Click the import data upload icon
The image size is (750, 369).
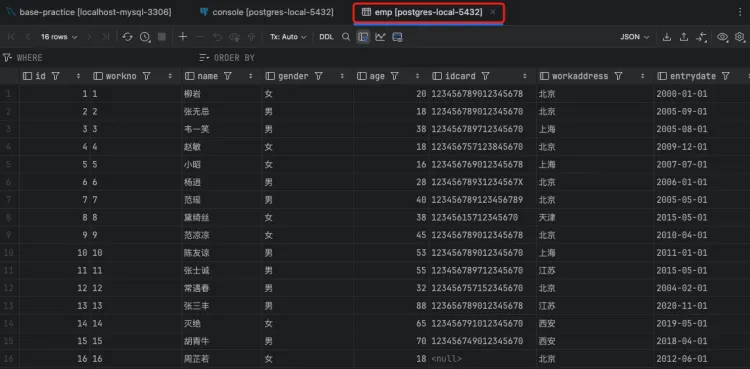(684, 37)
